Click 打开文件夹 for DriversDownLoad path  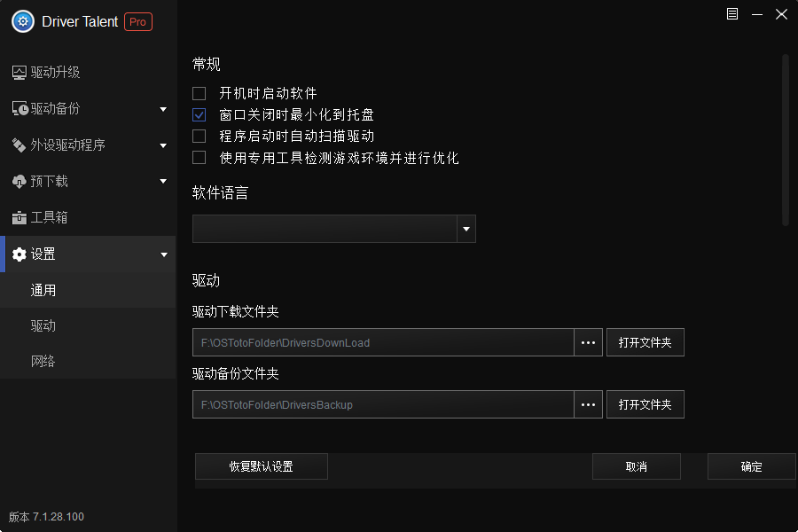[645, 342]
